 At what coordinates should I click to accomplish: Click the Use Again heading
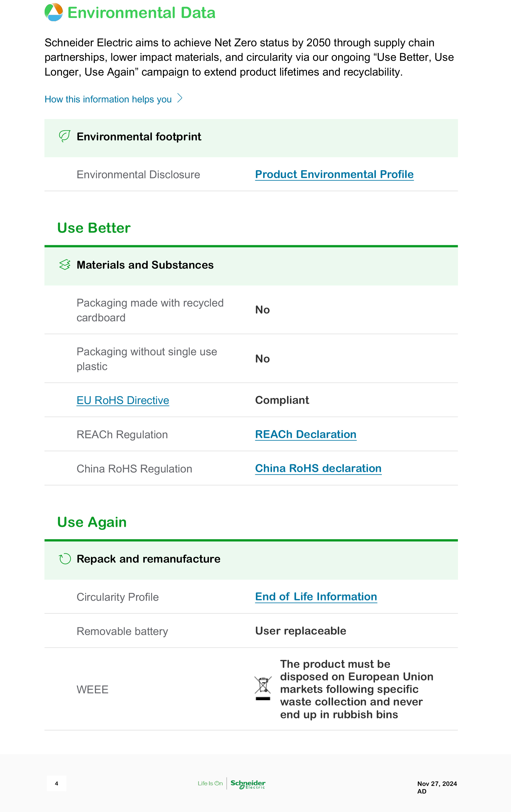point(92,522)
